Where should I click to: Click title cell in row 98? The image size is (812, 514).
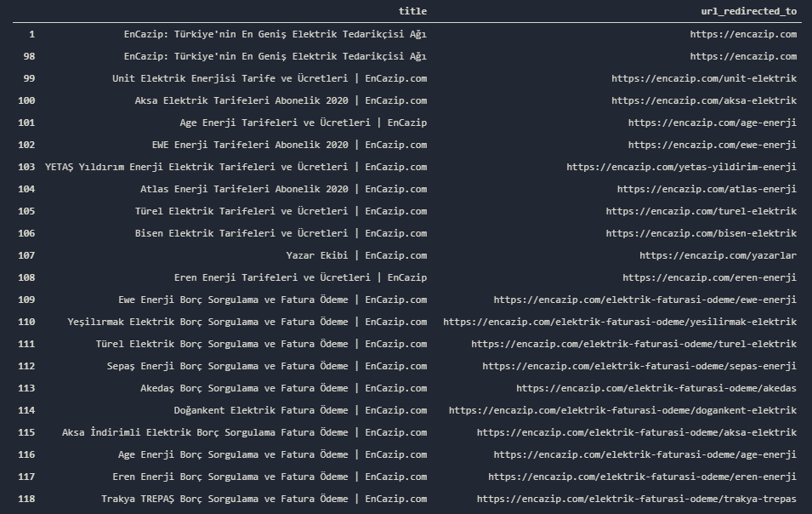pos(275,56)
